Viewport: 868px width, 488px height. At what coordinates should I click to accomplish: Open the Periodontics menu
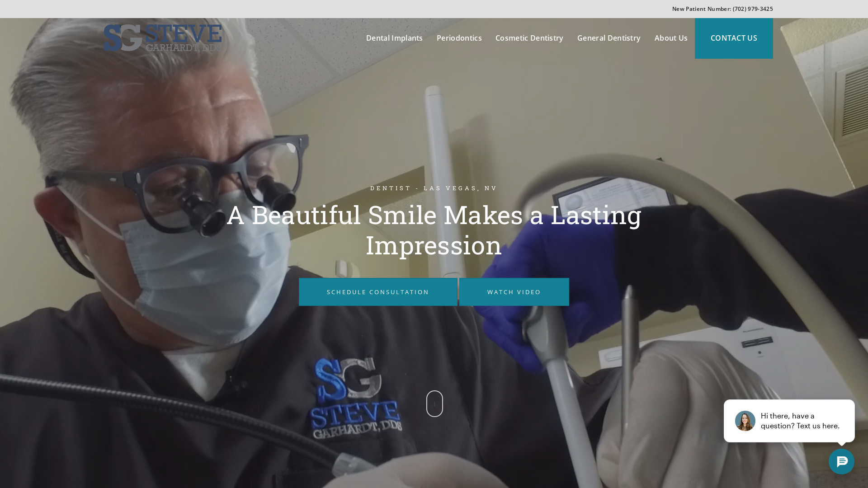click(x=459, y=38)
